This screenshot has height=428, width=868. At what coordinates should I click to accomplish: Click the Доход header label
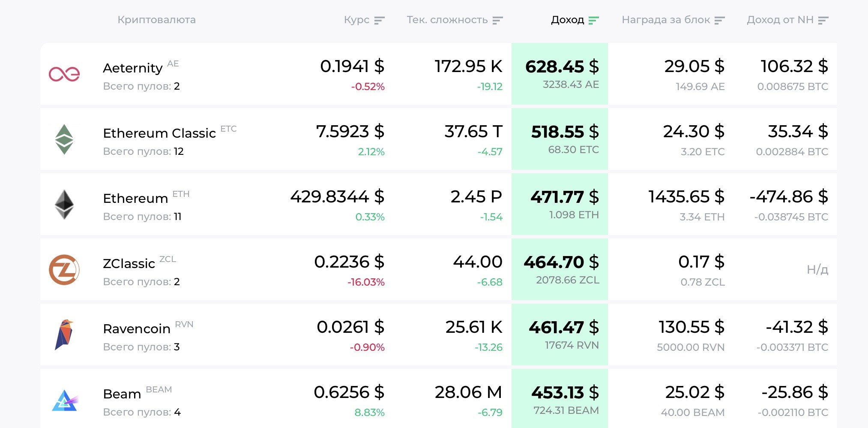[x=567, y=20]
